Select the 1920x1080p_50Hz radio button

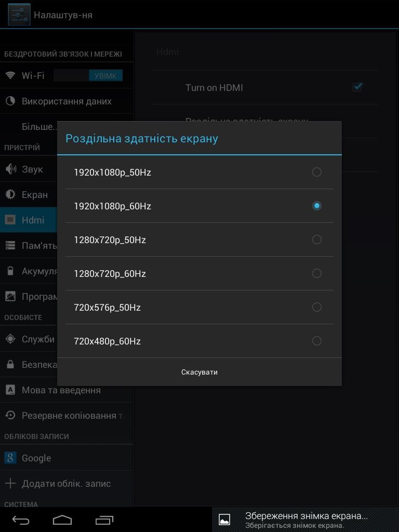pos(316,172)
